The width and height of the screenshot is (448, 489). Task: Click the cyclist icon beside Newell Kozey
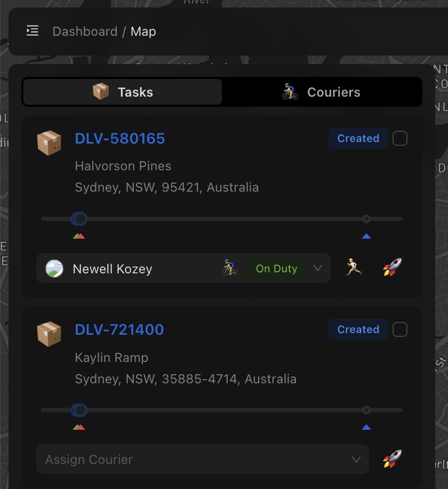coord(229,268)
